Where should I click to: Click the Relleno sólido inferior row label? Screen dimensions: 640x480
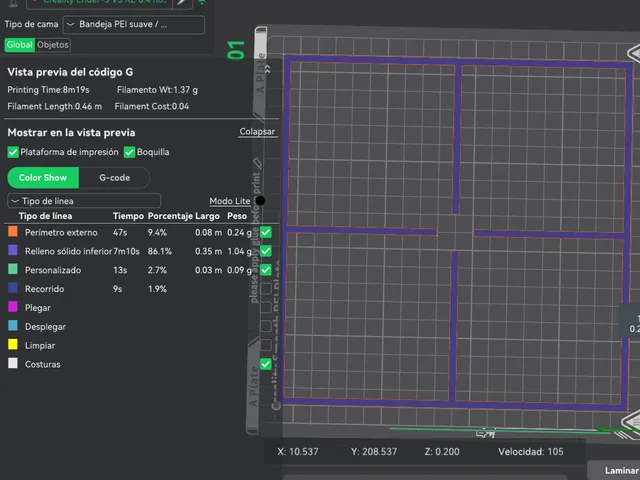click(69, 251)
